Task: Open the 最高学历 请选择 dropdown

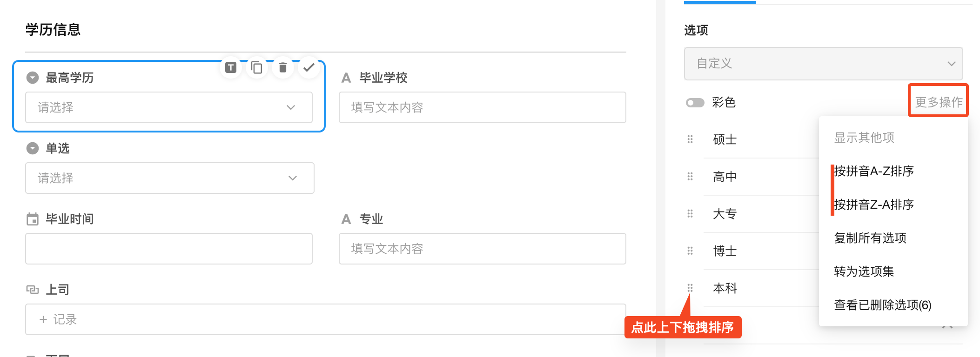Action: tap(168, 107)
